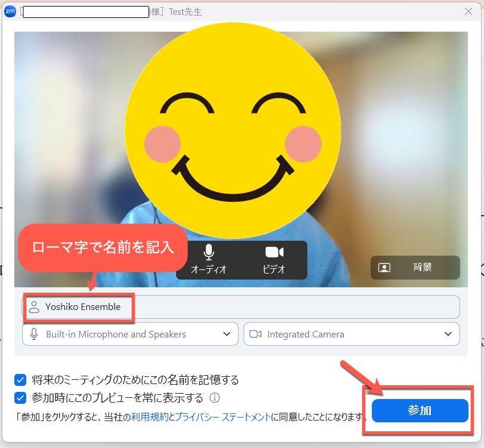Toggle 参加時にこのプレビューを常に表示する checkbox

[x=21, y=398]
